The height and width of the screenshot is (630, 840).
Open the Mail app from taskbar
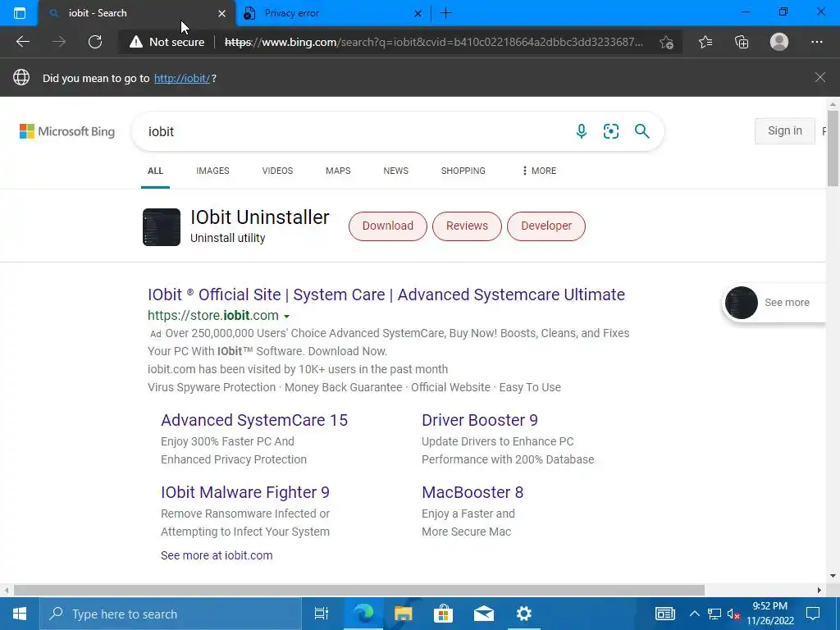point(484,614)
